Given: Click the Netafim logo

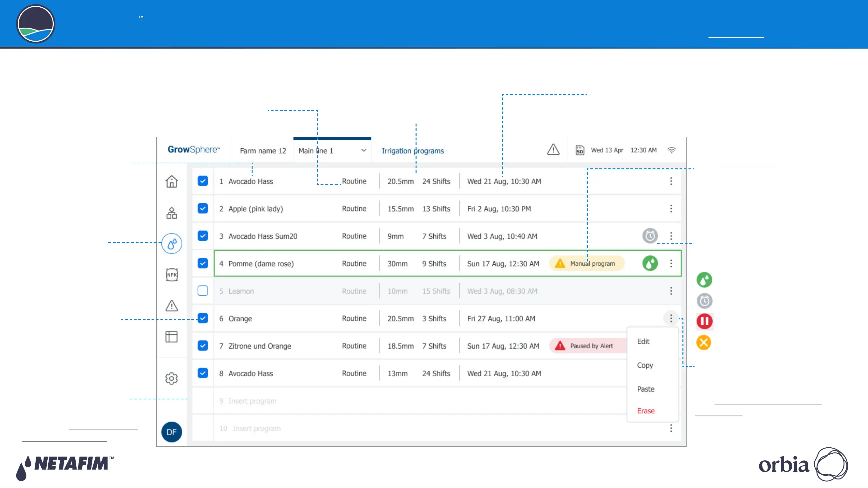Looking at the screenshot, I should [65, 468].
